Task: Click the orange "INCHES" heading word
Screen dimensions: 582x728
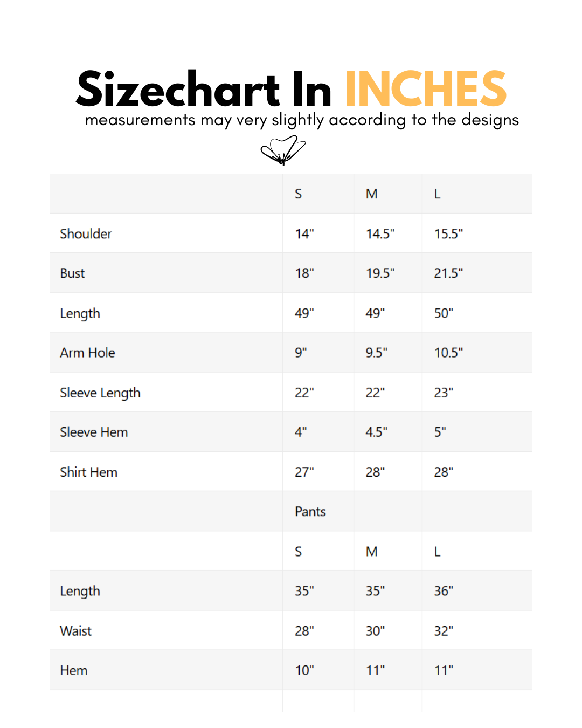Action: coord(425,90)
